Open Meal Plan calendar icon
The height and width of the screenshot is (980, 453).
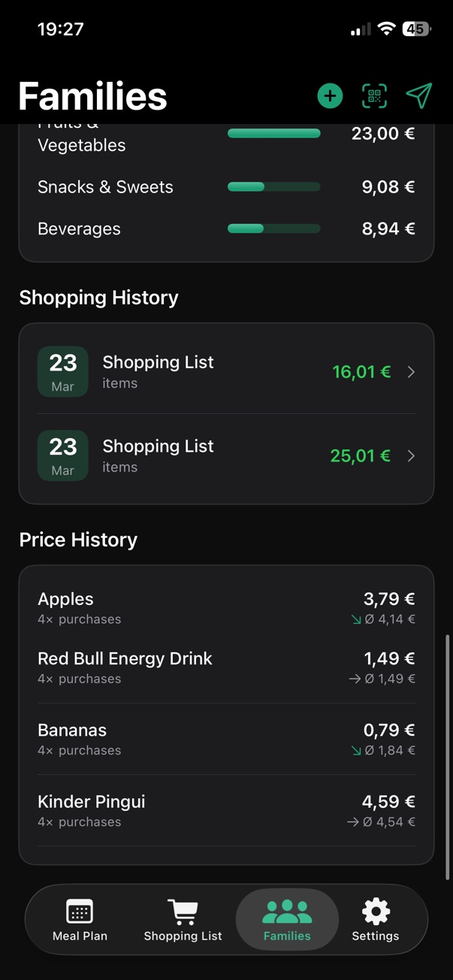click(80, 912)
